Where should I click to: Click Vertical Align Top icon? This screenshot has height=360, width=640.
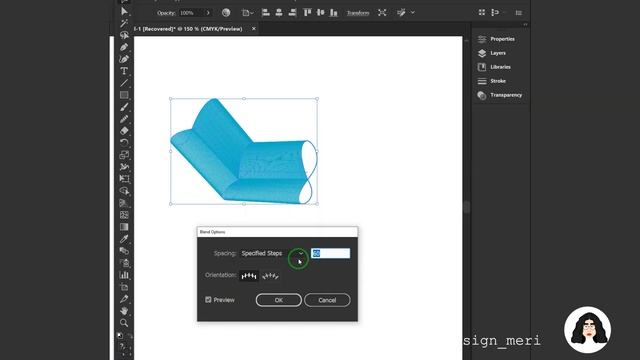pos(307,13)
